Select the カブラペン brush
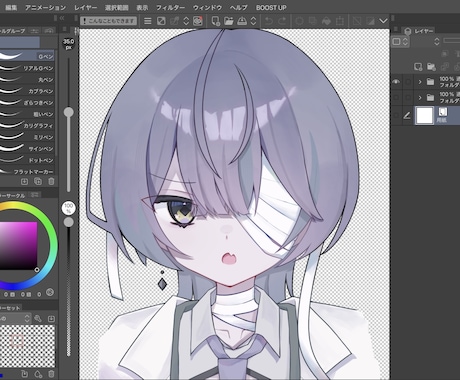Viewport: 460px width, 380px height. (27, 91)
